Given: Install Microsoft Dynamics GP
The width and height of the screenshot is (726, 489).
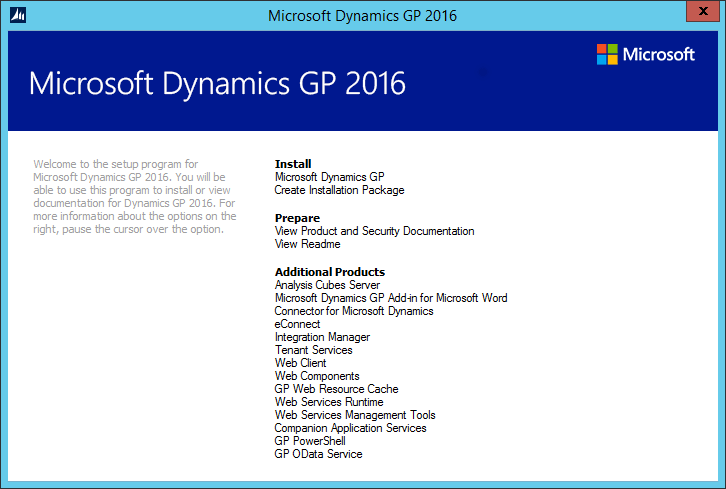Looking at the screenshot, I should coord(329,177).
